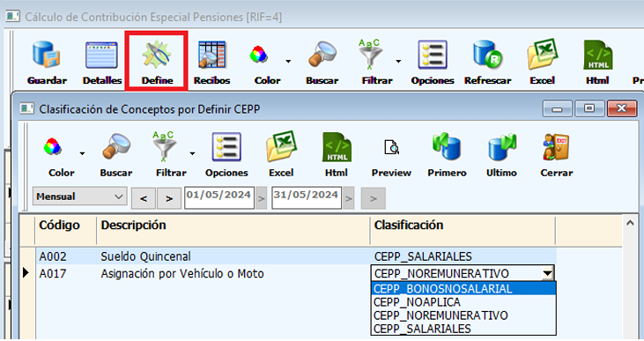
Task: Select the A017 code cell
Action: tap(66, 274)
